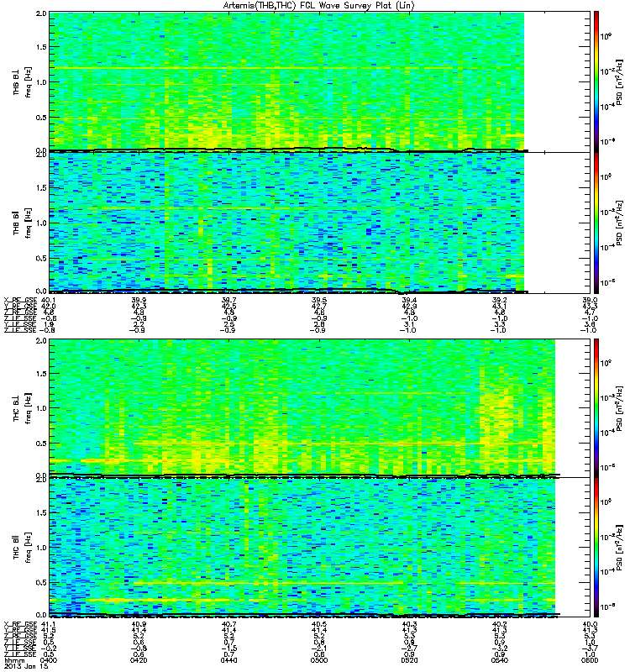Click the plot title 'Artemis(THB,THC) FGL Wave Survey Plot'
Image resolution: width=630 pixels, height=672 pixels.
pos(319,6)
